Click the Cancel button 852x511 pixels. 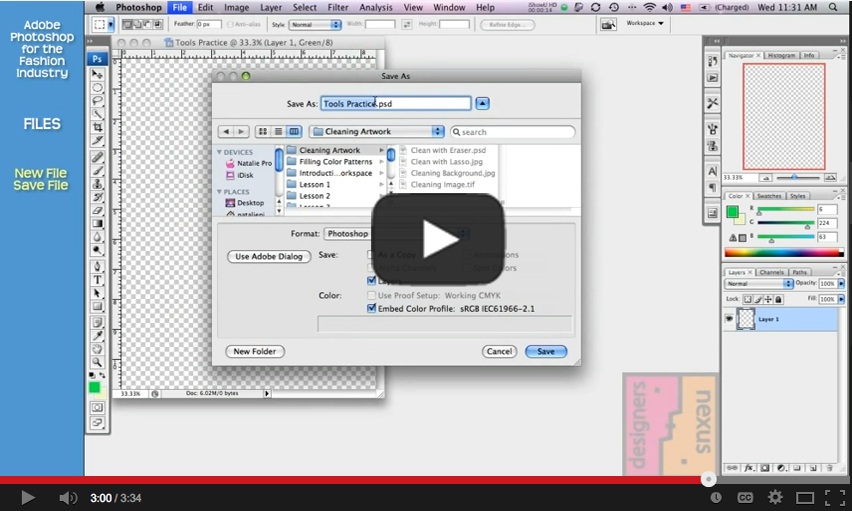coord(499,352)
